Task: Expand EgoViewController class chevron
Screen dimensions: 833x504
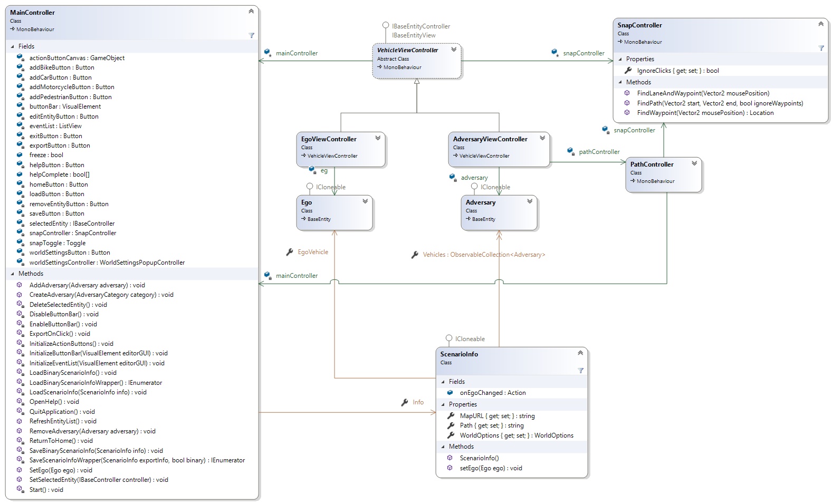Action: click(378, 138)
